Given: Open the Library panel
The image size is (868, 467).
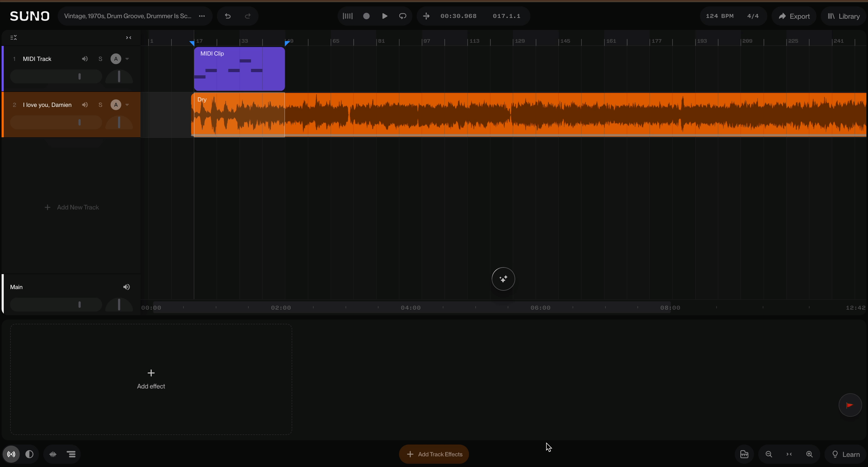Looking at the screenshot, I should [843, 16].
